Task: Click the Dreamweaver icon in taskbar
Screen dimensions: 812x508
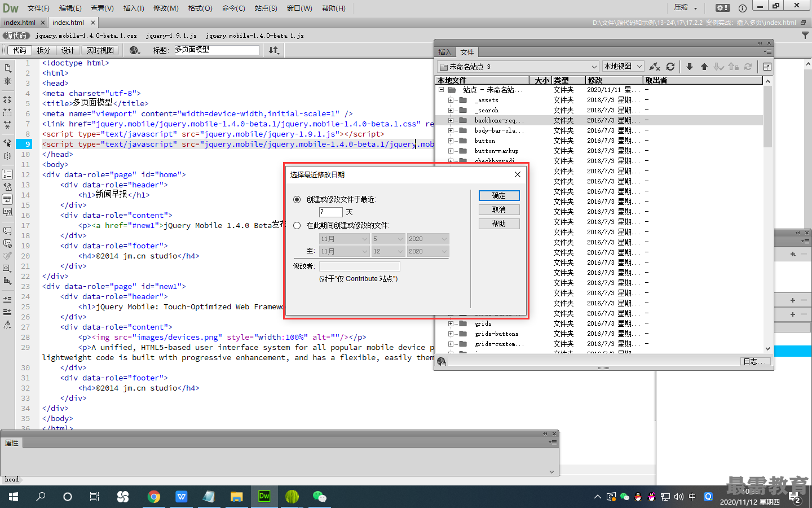Action: [264, 497]
